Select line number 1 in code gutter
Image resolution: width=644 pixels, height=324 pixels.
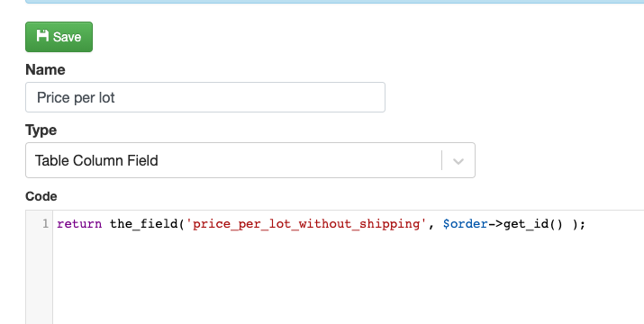click(45, 224)
